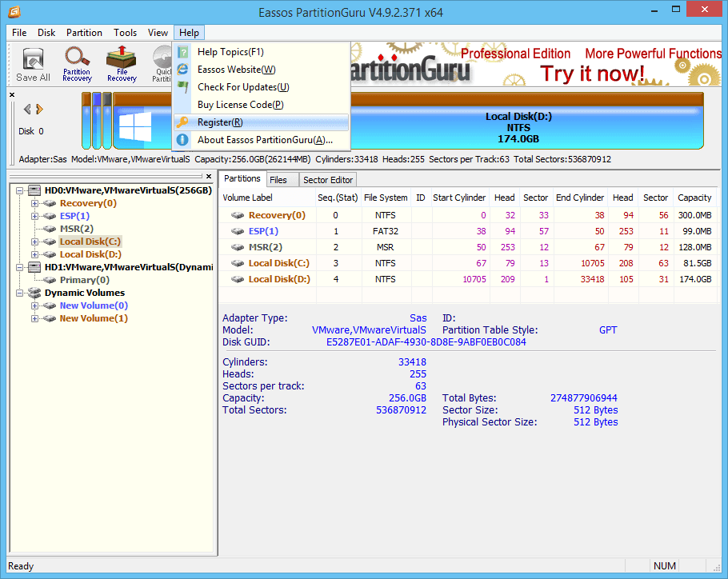Click the Dynamic Volumes stack icon
The height and width of the screenshot is (579, 728).
coord(34,293)
